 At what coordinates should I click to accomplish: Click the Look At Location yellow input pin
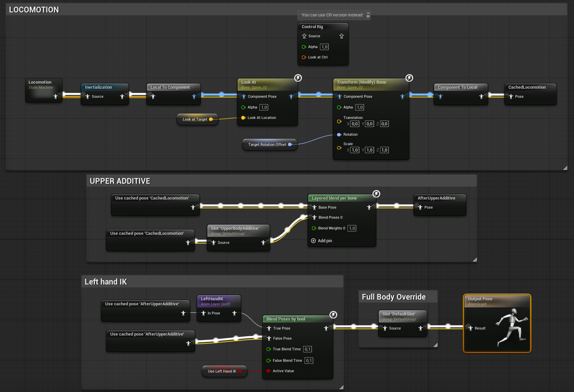coord(243,118)
